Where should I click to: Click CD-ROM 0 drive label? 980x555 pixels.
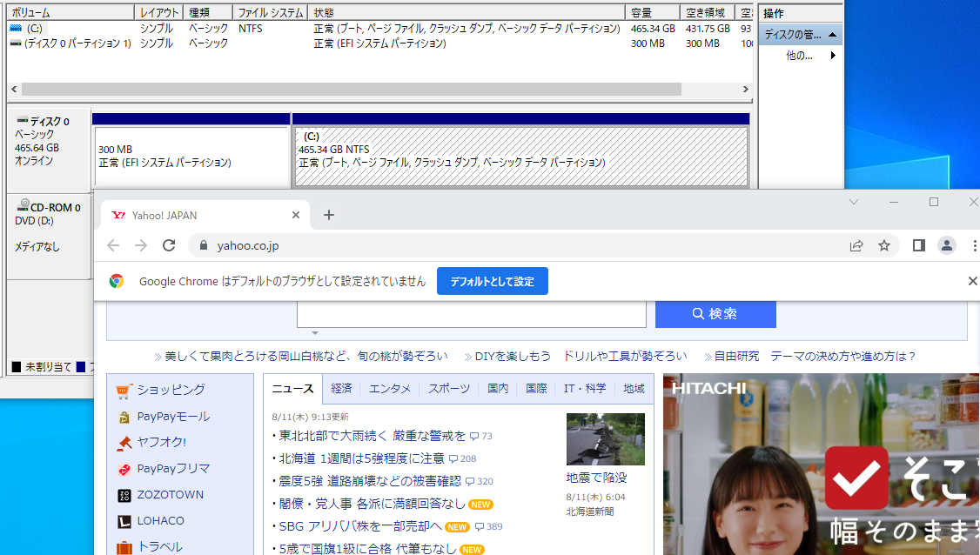(x=55, y=208)
